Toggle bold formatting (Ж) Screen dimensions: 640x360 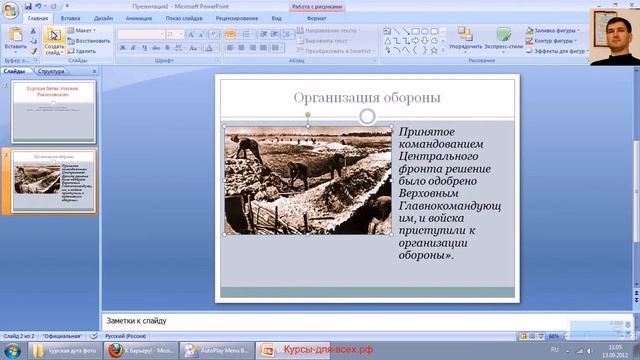click(x=122, y=48)
